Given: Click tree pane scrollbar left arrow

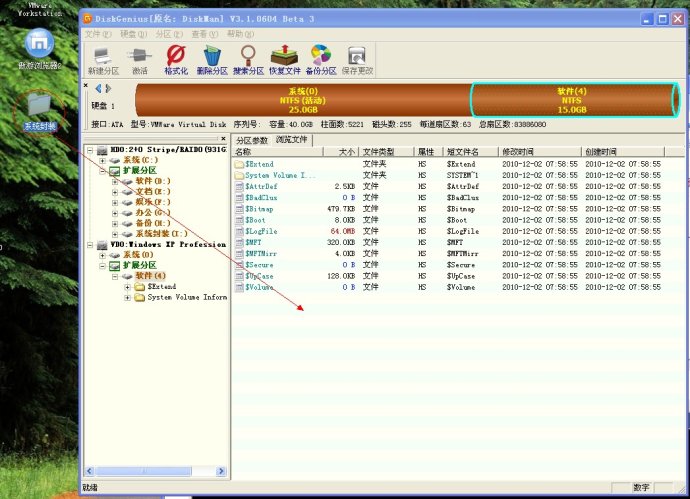Looking at the screenshot, I should coord(89,471).
